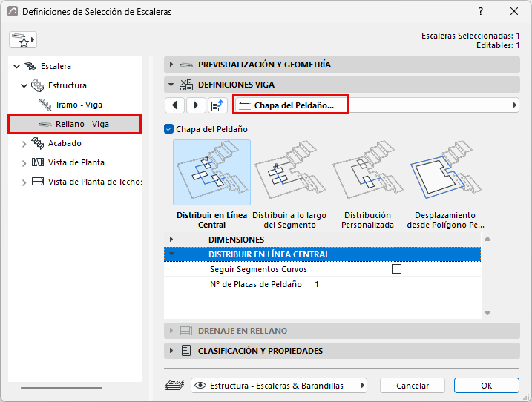Select Rellano - Viga tree item
The width and height of the screenshot is (532, 402).
[x=74, y=124]
